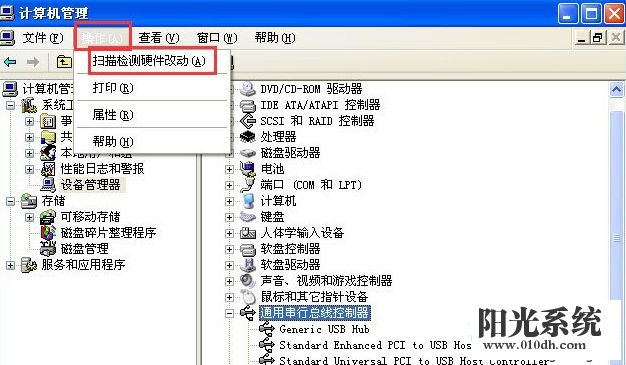Choose 帮助(H) in the dropdown menu
This screenshot has height=365, width=626.
coord(152,141)
